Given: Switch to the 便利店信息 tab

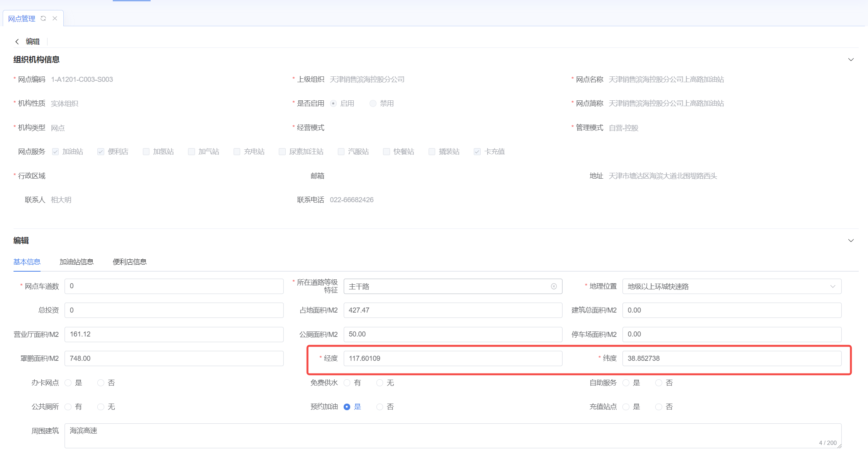Looking at the screenshot, I should (129, 262).
